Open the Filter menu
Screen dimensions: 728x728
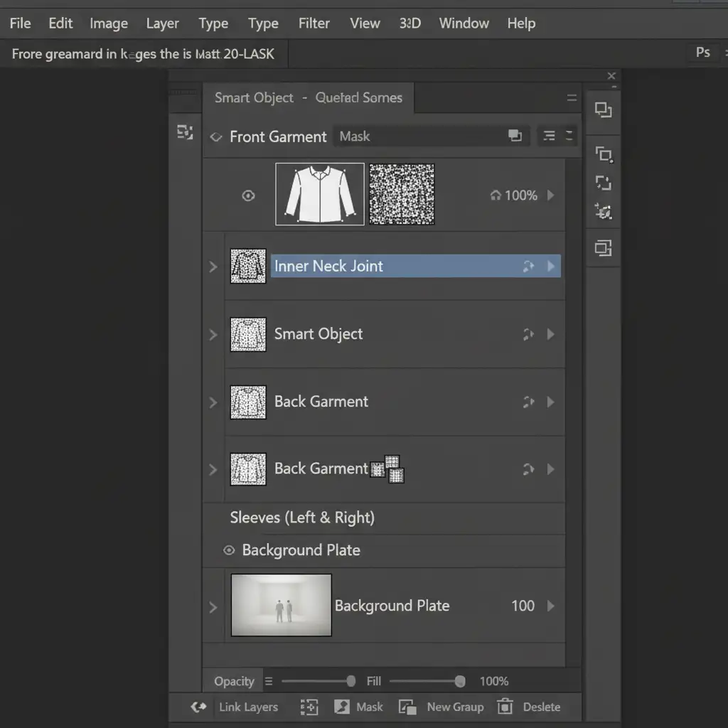(314, 23)
